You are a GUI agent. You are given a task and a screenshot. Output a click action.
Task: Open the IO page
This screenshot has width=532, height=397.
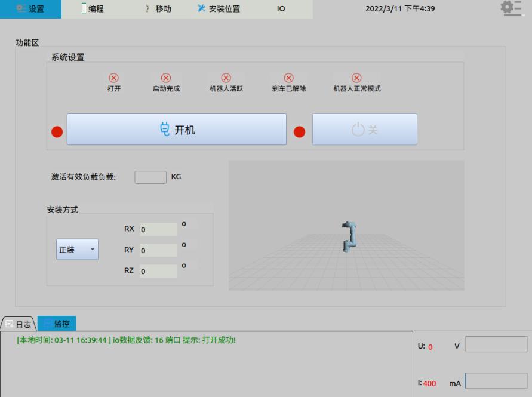[281, 8]
